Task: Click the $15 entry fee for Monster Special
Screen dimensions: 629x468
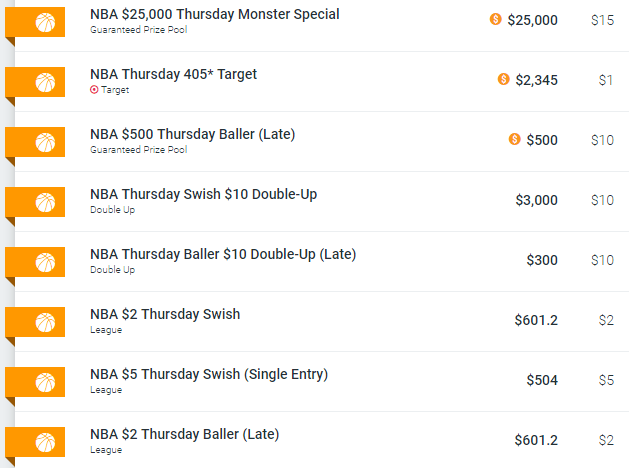Action: tap(601, 20)
